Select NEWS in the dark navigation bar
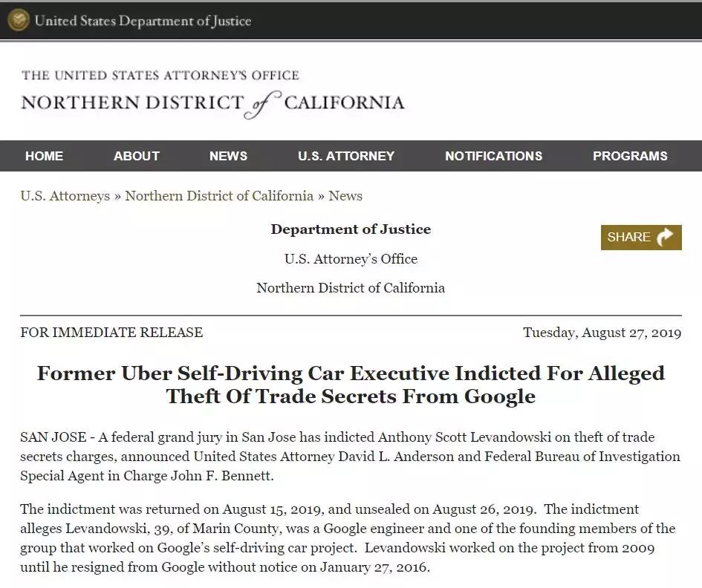The image size is (702, 588). tap(228, 156)
